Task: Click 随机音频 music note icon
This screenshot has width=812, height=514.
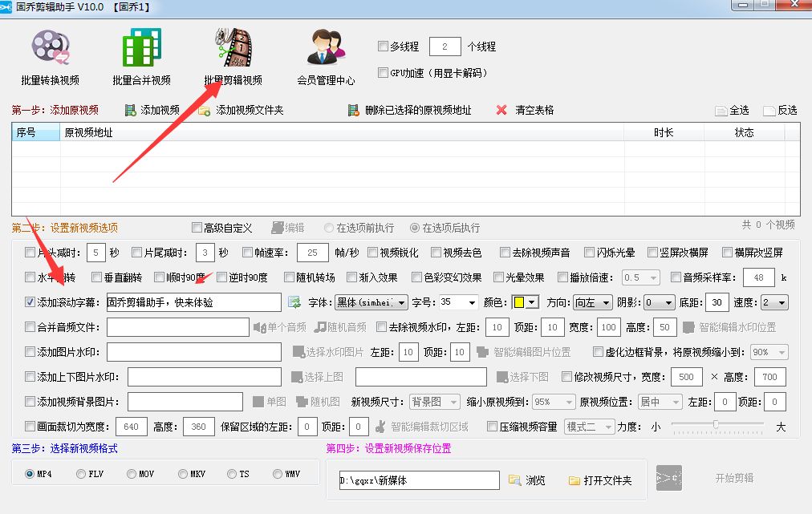Action: [321, 327]
